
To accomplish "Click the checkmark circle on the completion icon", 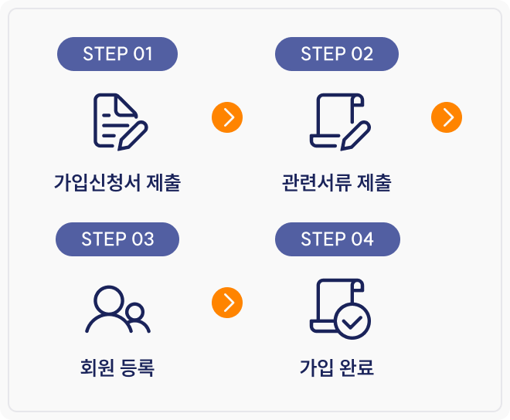I will 353,321.
